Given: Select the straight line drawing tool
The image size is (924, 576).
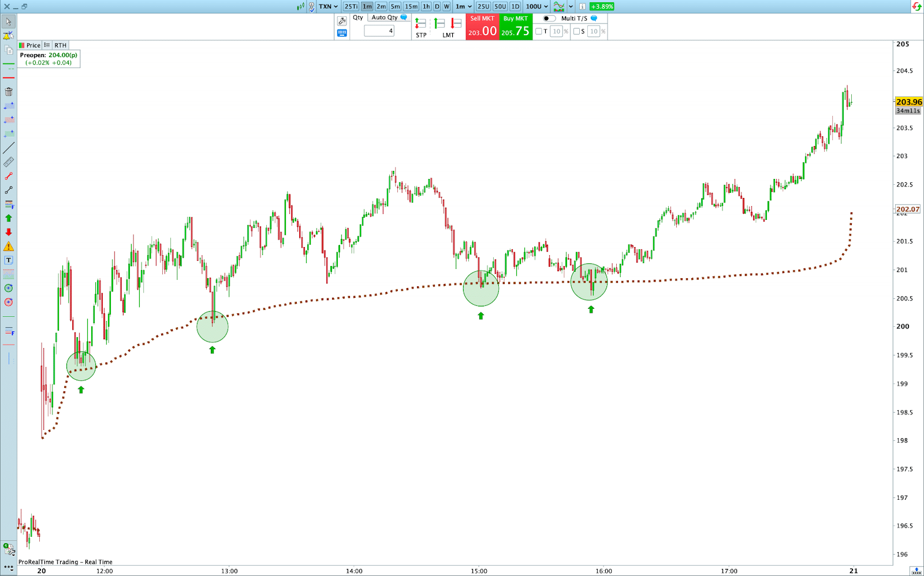Looking at the screenshot, I should [9, 148].
